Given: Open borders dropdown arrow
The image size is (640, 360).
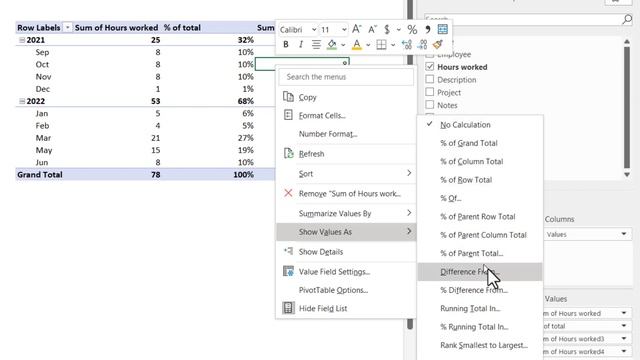Looking at the screenshot, I should (x=393, y=45).
